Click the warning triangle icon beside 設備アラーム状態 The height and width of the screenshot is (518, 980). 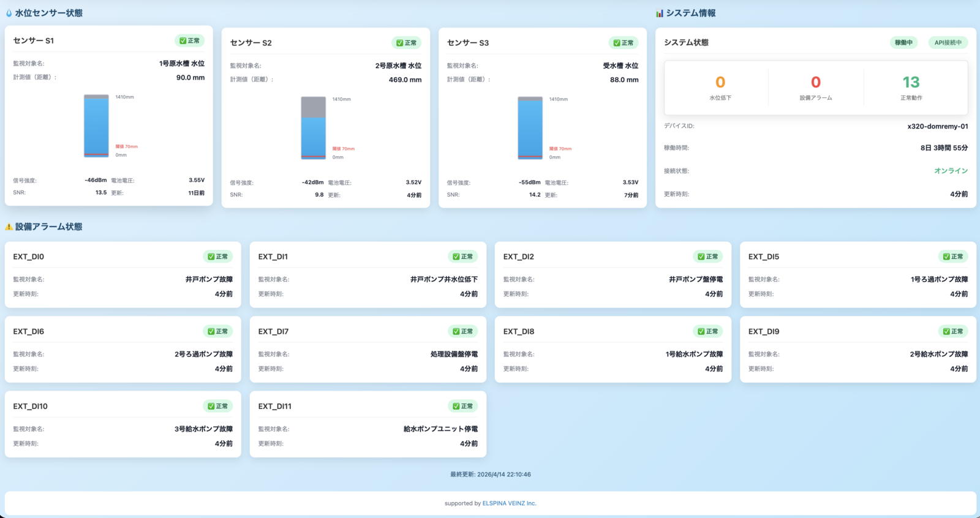[9, 227]
